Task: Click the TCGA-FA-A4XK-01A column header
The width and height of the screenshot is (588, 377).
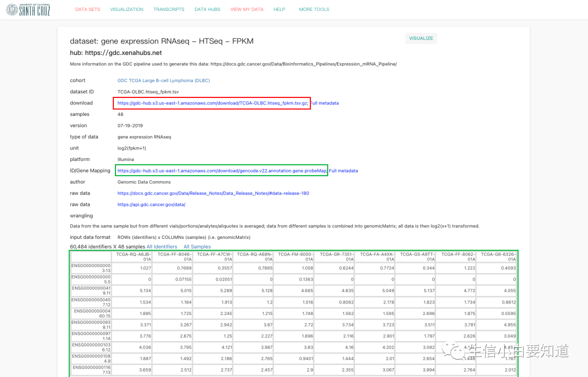Action: point(375,257)
